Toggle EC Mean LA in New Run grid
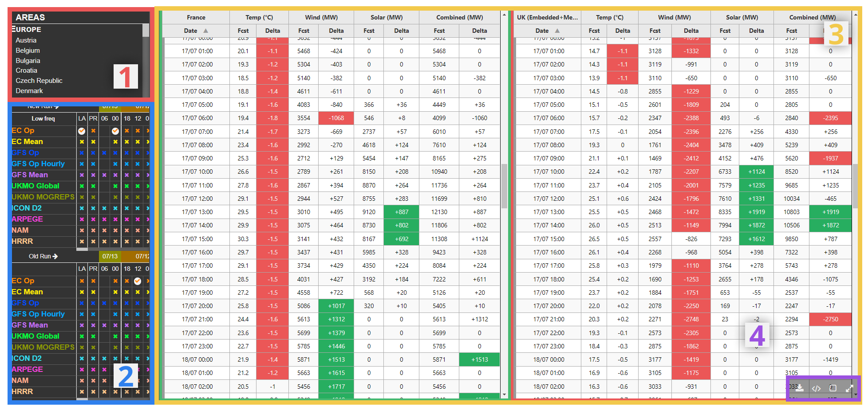Viewport: 868px width, 410px height. [82, 142]
